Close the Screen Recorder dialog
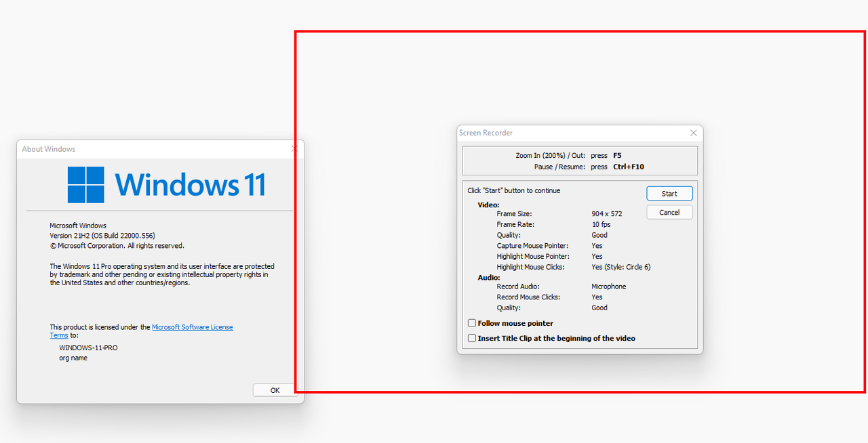Screen dimensions: 868x443 (x=694, y=133)
